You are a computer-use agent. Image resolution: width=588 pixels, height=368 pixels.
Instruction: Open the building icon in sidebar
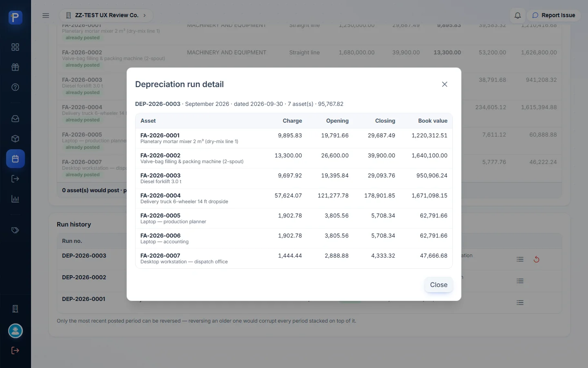click(16, 309)
